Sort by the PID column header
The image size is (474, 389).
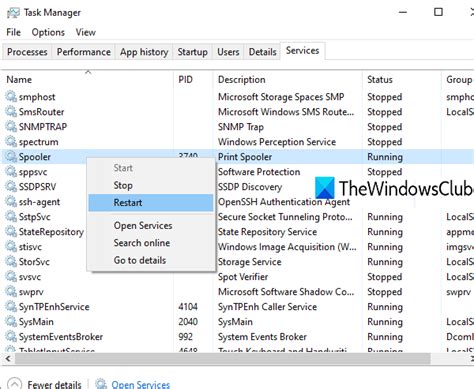coord(193,80)
